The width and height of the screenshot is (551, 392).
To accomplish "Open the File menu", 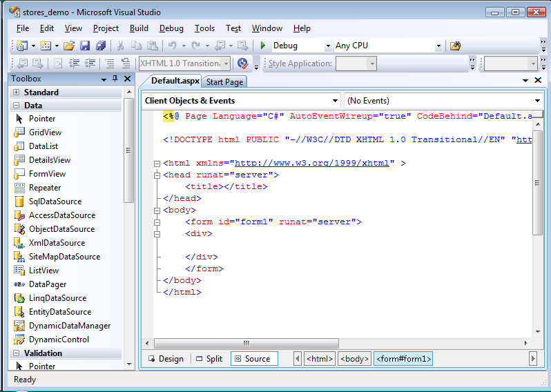I will [x=23, y=28].
